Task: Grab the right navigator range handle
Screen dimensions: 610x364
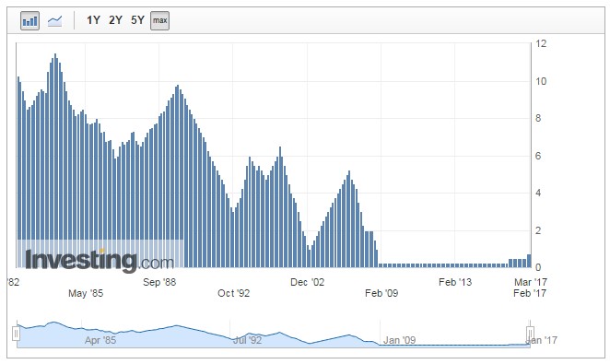Action: coord(530,334)
